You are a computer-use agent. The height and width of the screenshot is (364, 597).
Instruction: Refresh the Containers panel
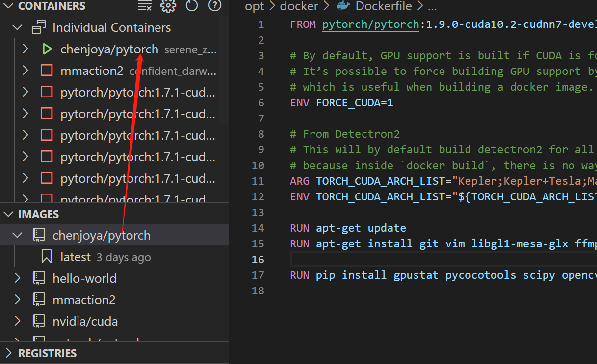tap(191, 6)
